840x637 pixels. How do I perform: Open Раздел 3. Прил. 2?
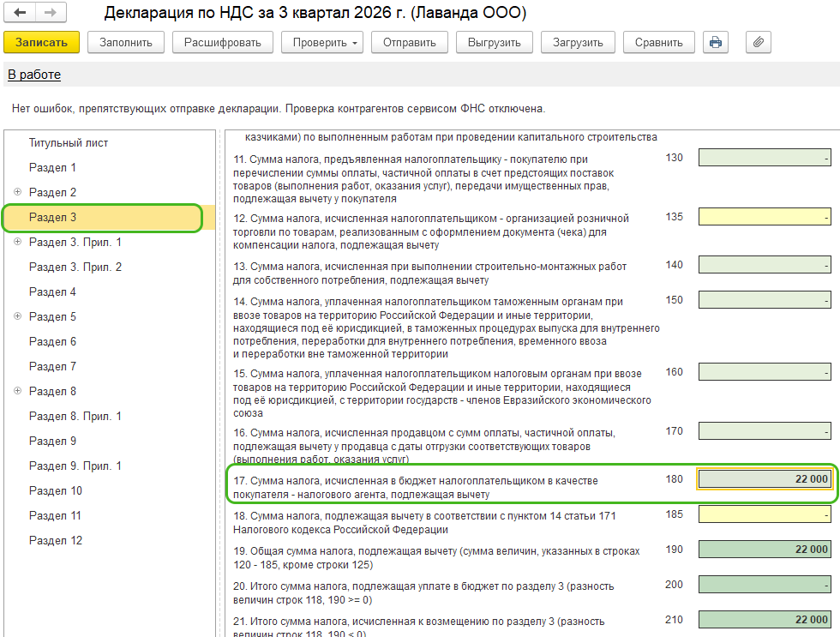pos(75,267)
